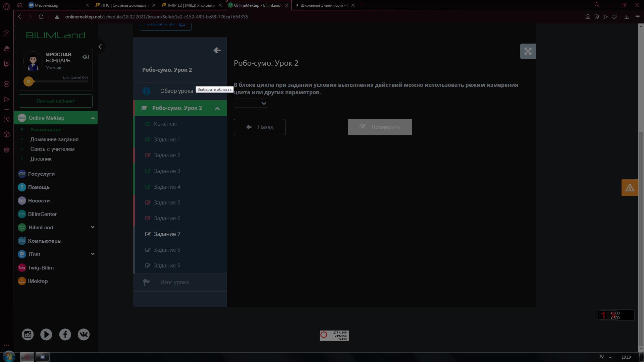Screen dimensions: 644x362
Task: Expand the BilimLand menu arrow
Action: pos(93,227)
